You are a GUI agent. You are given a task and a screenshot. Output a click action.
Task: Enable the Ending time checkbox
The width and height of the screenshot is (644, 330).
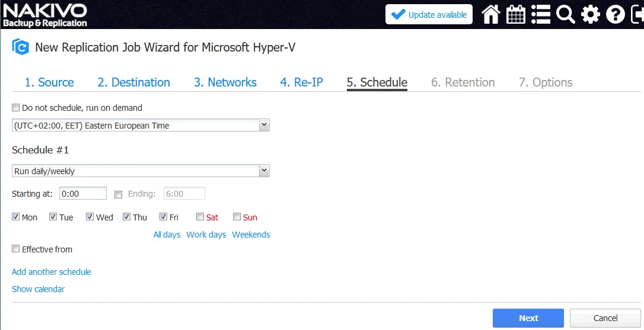click(x=118, y=194)
